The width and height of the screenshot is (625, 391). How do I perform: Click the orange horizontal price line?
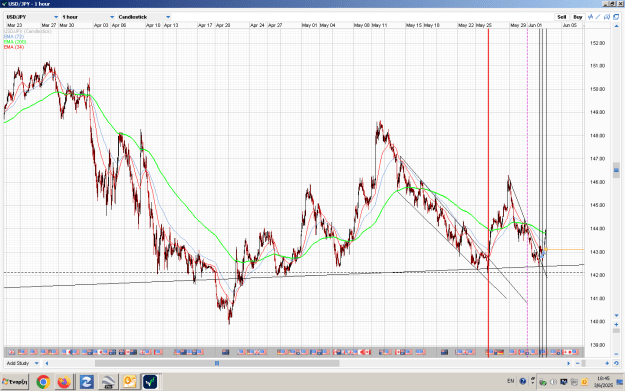565,250
